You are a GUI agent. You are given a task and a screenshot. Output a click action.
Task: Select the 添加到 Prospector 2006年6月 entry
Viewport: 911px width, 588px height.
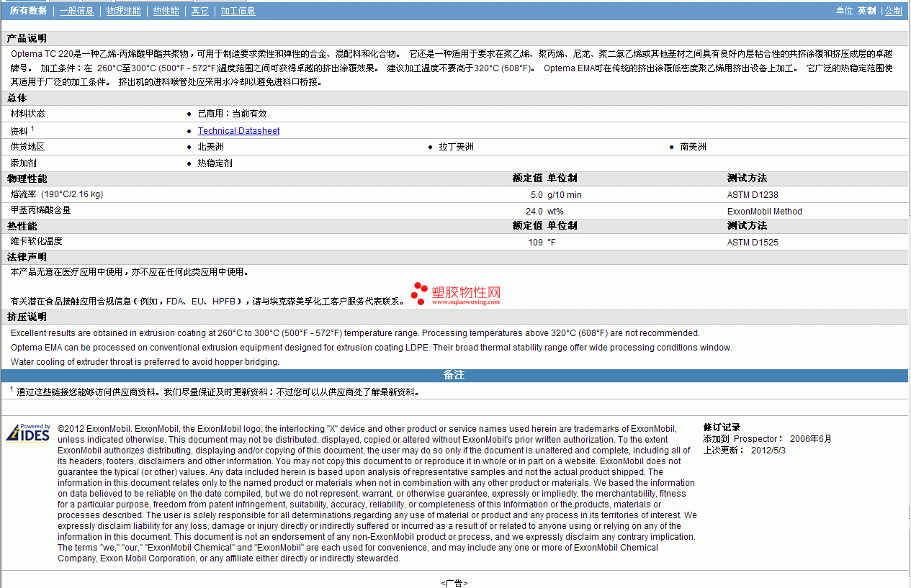click(768, 439)
